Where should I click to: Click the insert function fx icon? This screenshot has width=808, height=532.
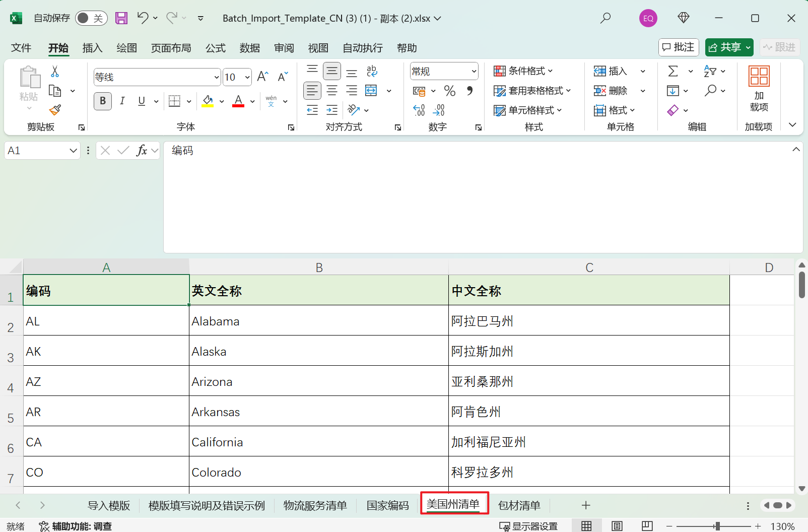[142, 150]
